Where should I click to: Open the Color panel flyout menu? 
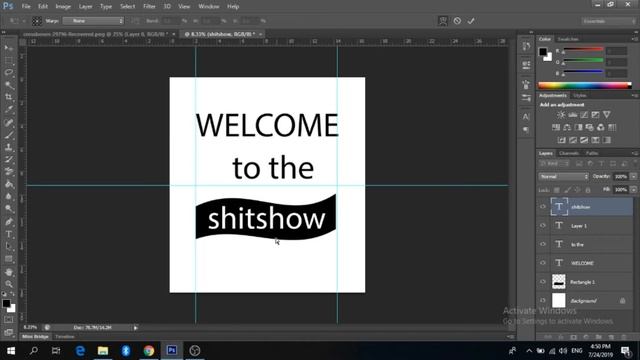635,39
